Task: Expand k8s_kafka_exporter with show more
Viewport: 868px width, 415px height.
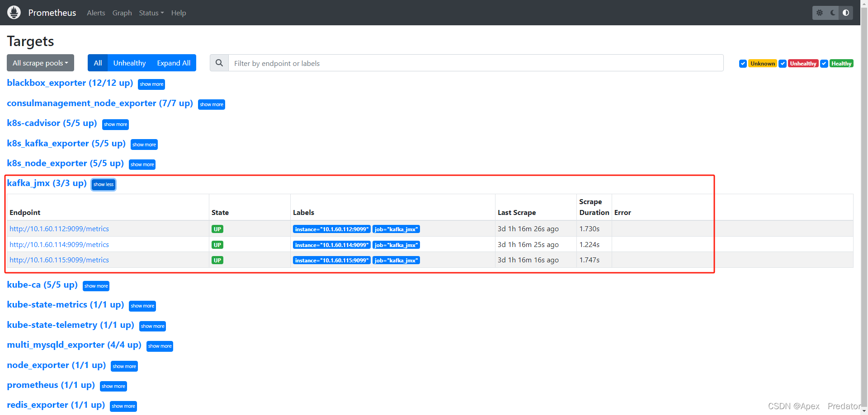Action: (x=144, y=145)
